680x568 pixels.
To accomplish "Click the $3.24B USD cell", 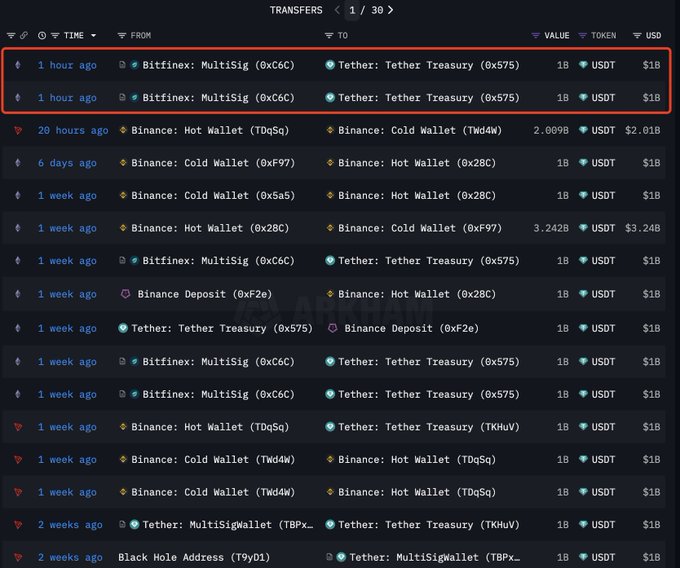I will [x=643, y=228].
